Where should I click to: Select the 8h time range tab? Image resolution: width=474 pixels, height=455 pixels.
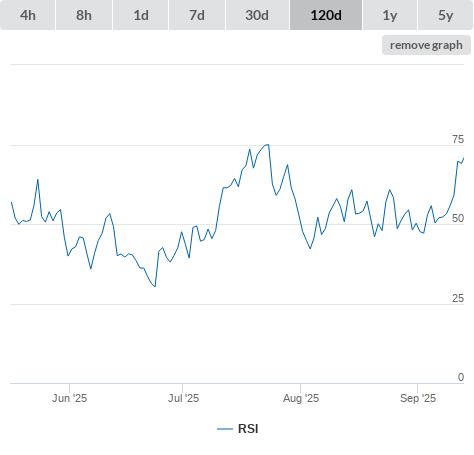coord(84,15)
